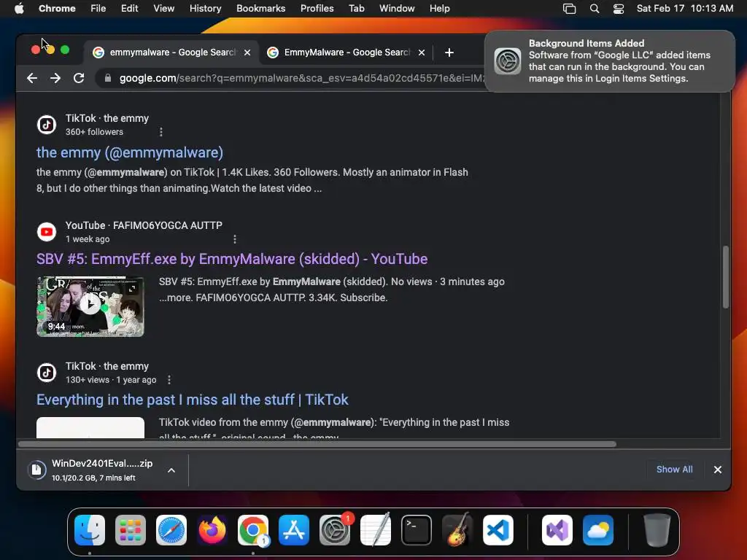Open the cloud app from the Dock
Image resolution: width=747 pixels, height=560 pixels.
point(598,530)
